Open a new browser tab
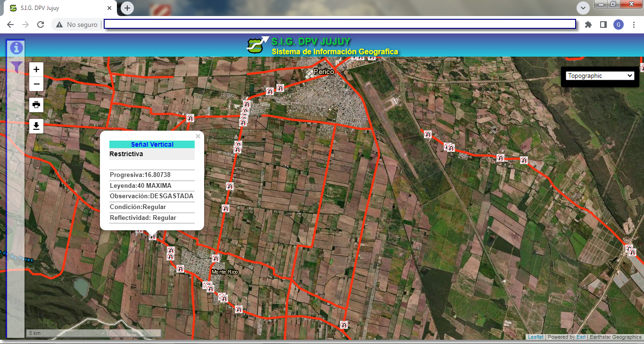644x344 pixels. (127, 8)
